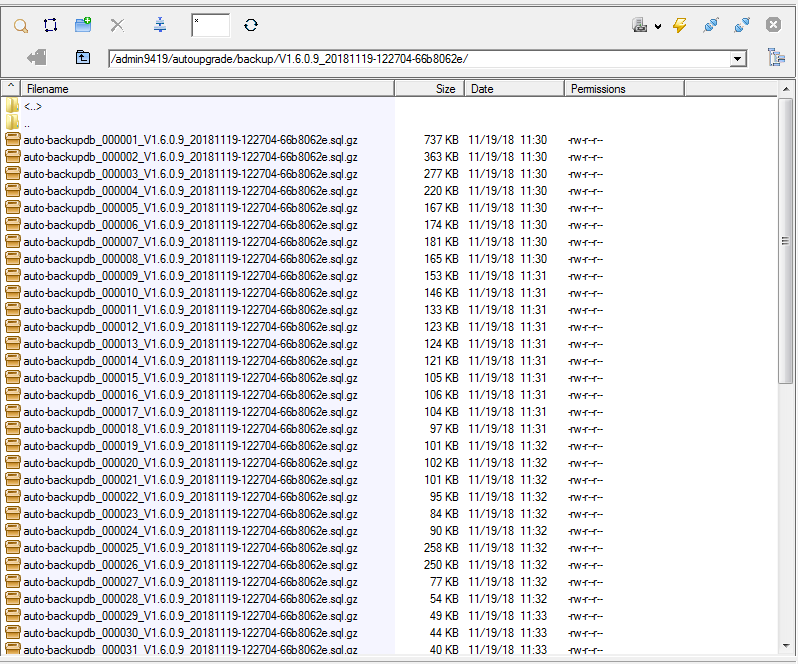Select the <..> folder entry

(x=33, y=106)
